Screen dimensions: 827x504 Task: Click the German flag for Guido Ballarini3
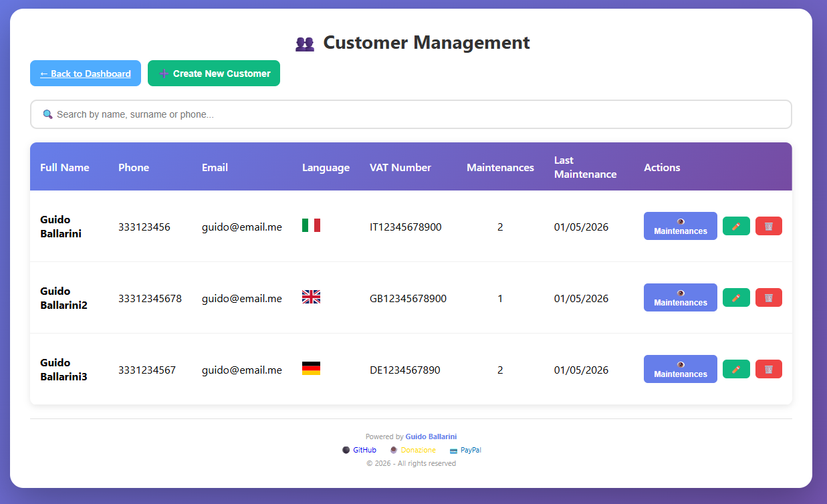(312, 368)
